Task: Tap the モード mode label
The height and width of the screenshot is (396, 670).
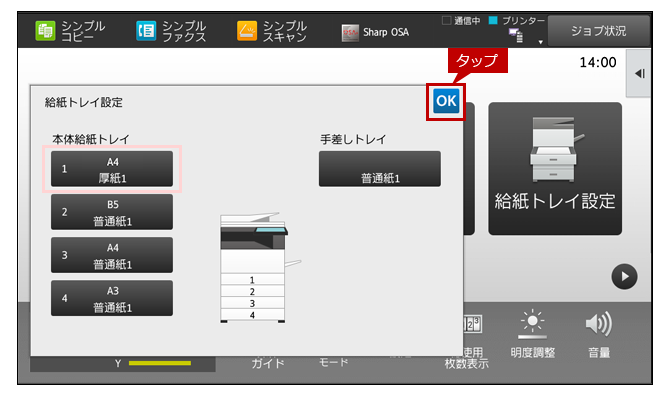Action: click(x=333, y=363)
